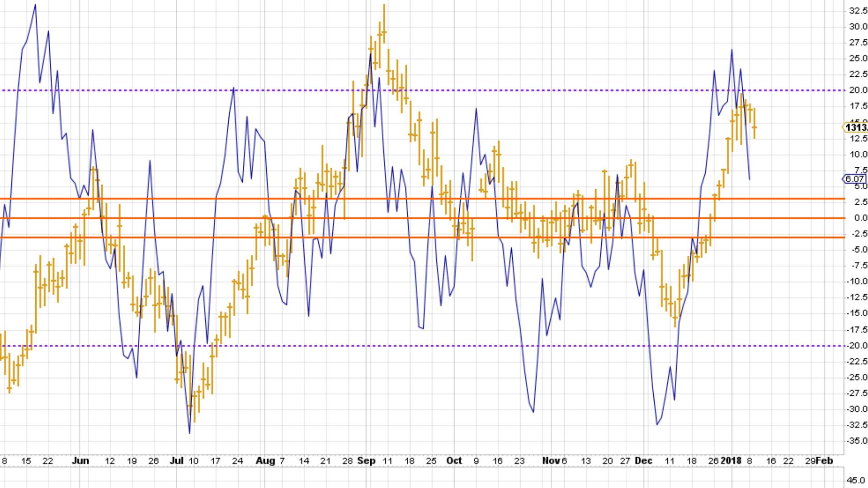Click the 9 date label after Oct
The width and height of the screenshot is (868, 488).
point(476,461)
